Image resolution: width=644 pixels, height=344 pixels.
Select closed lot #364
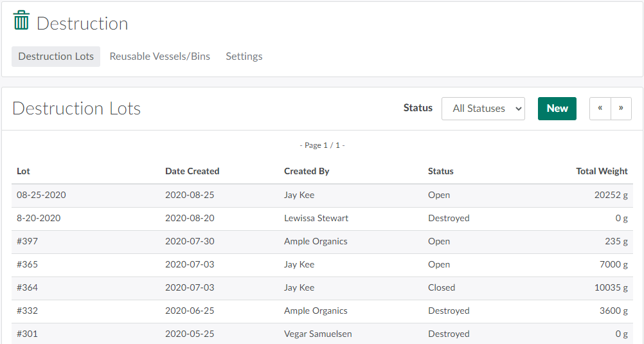click(x=27, y=287)
